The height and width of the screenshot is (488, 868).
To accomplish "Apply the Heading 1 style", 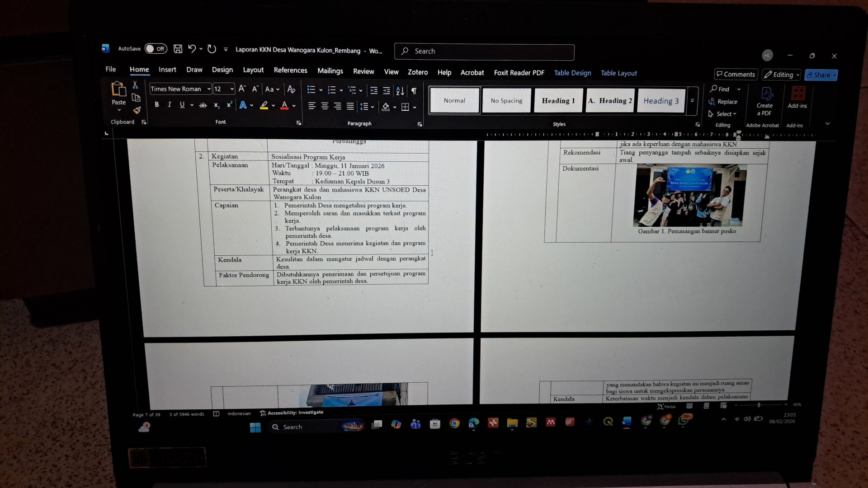I will 558,101.
